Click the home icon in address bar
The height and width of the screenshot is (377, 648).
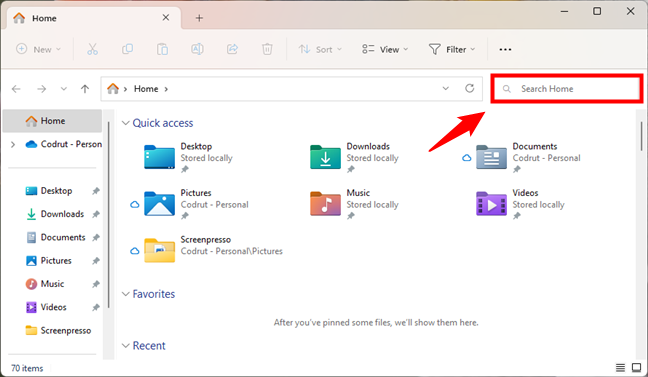[113, 88]
